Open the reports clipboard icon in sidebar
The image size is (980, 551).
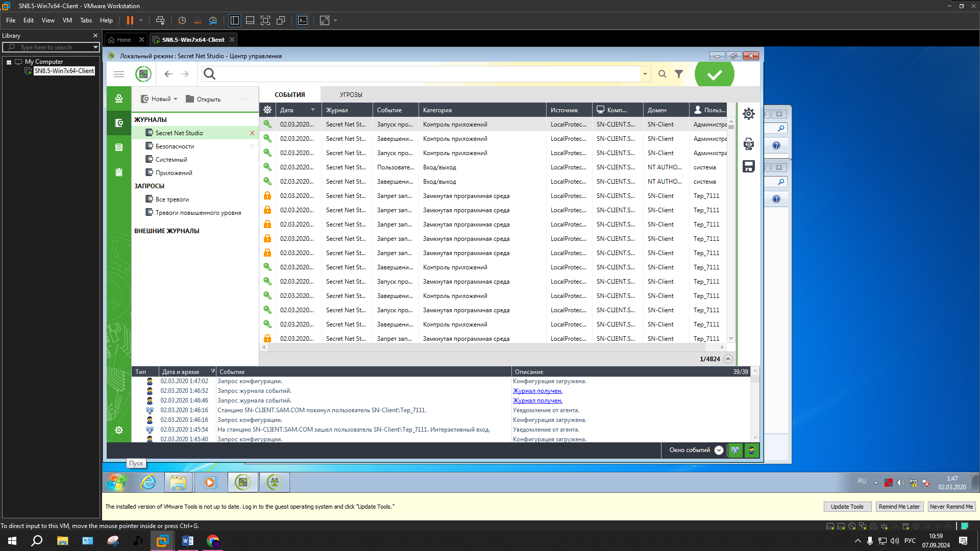point(119,172)
